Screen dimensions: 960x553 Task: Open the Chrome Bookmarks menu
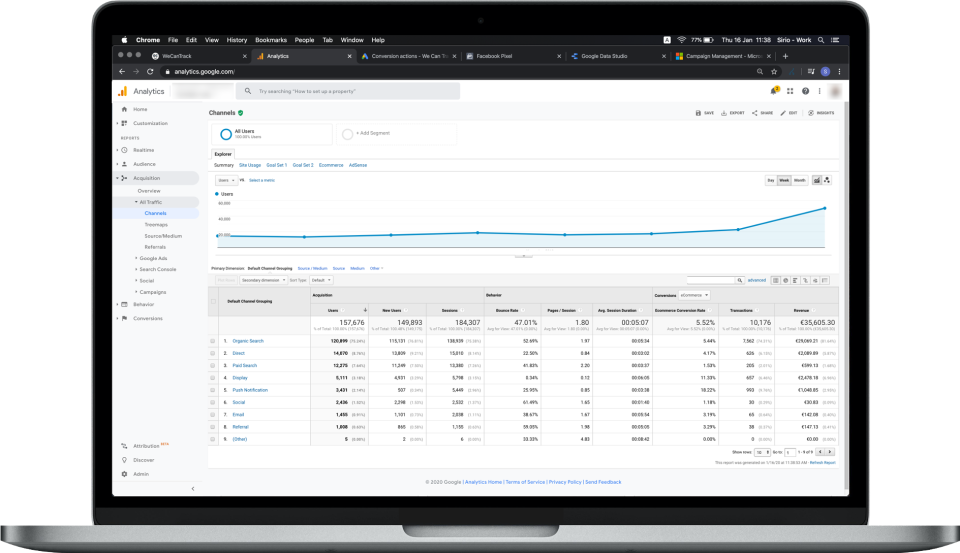click(x=271, y=40)
